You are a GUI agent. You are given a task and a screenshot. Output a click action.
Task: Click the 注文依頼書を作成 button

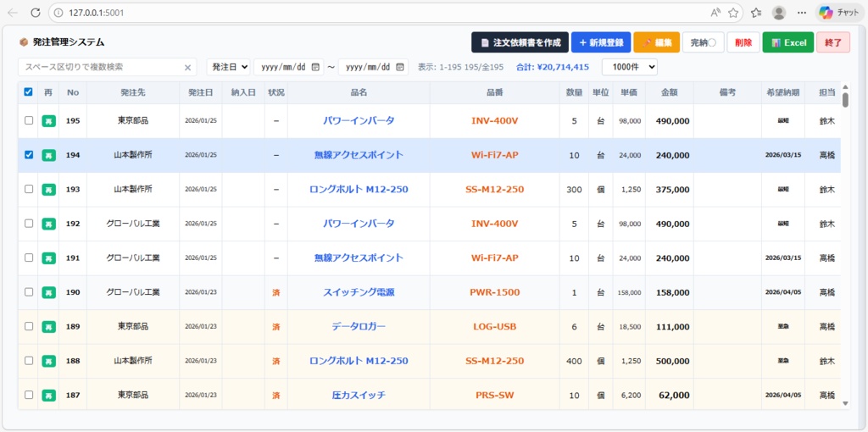point(520,42)
